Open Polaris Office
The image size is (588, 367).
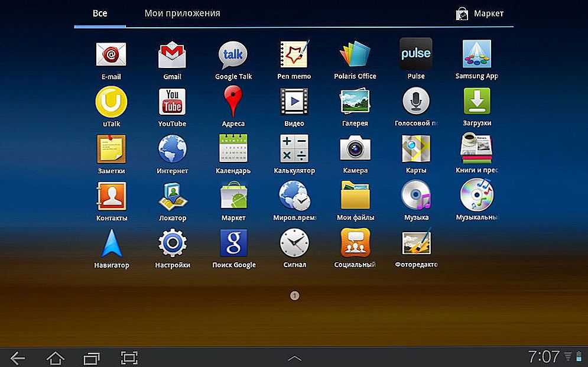click(355, 54)
